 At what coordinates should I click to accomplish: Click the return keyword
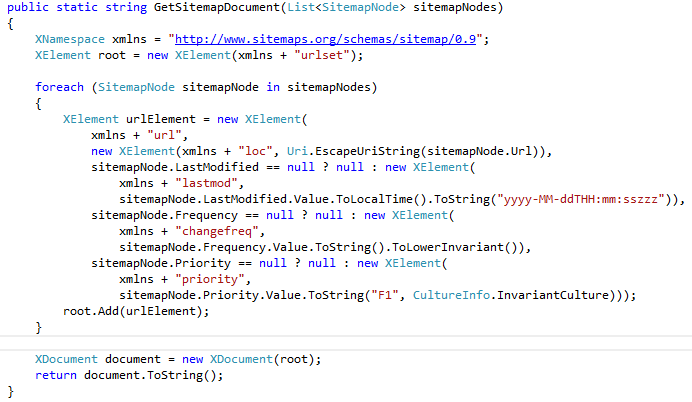pyautogui.click(x=56, y=375)
